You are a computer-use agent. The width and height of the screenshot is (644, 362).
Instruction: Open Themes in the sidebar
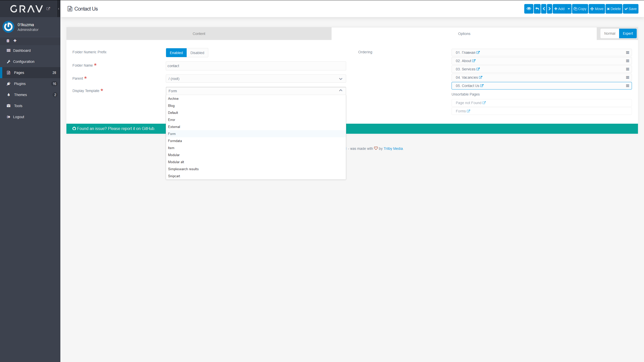pyautogui.click(x=30, y=95)
